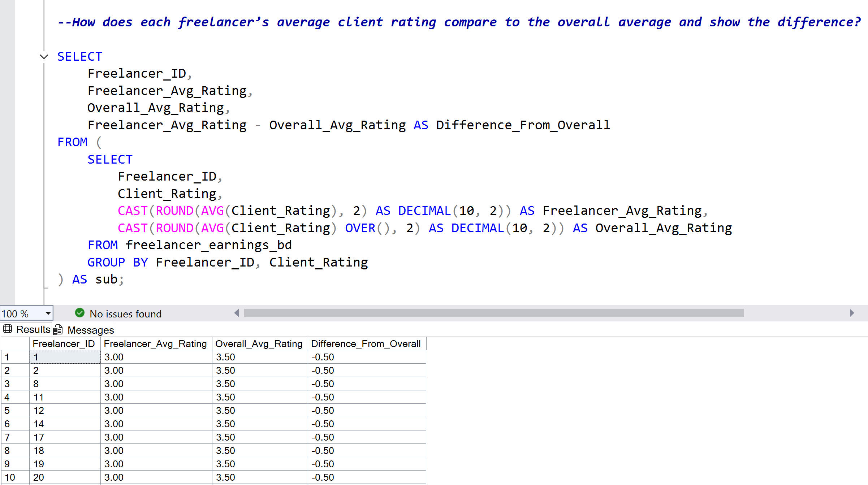Select the Freelancer_Avg_Rating column header
The width and height of the screenshot is (868, 485).
(x=155, y=344)
